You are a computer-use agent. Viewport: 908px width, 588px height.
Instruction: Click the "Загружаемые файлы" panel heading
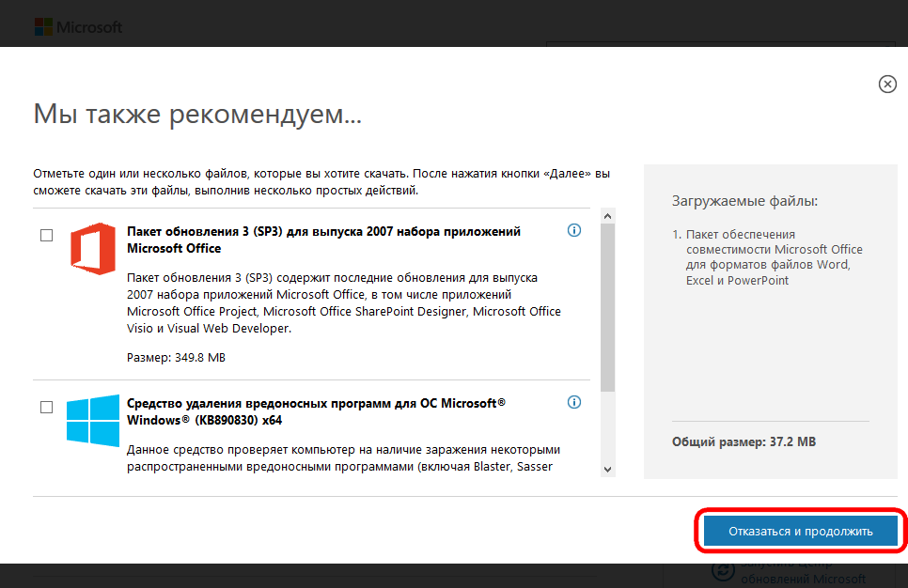click(x=744, y=201)
